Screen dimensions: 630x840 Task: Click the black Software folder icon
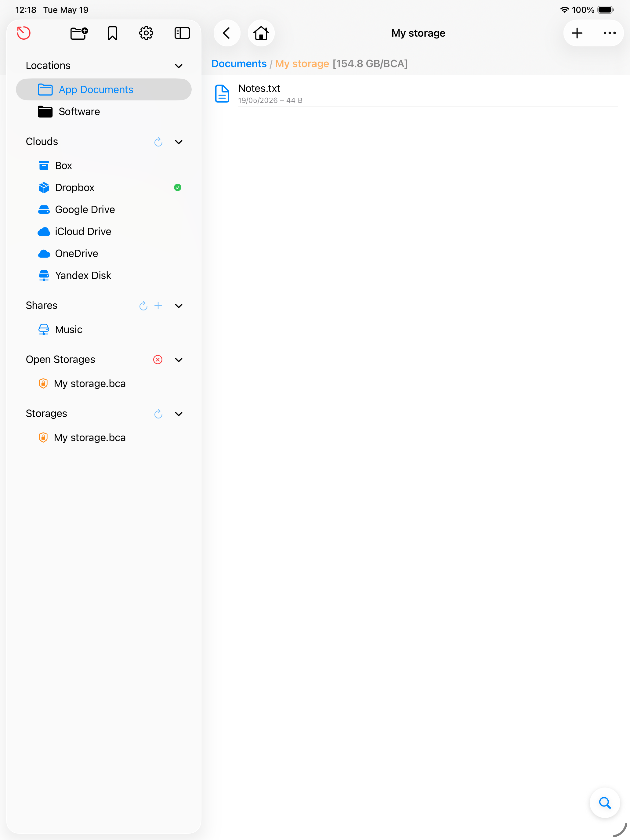45,112
